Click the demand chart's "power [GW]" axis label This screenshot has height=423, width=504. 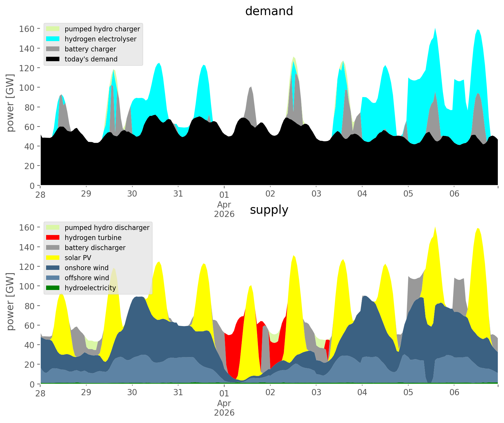click(10, 103)
